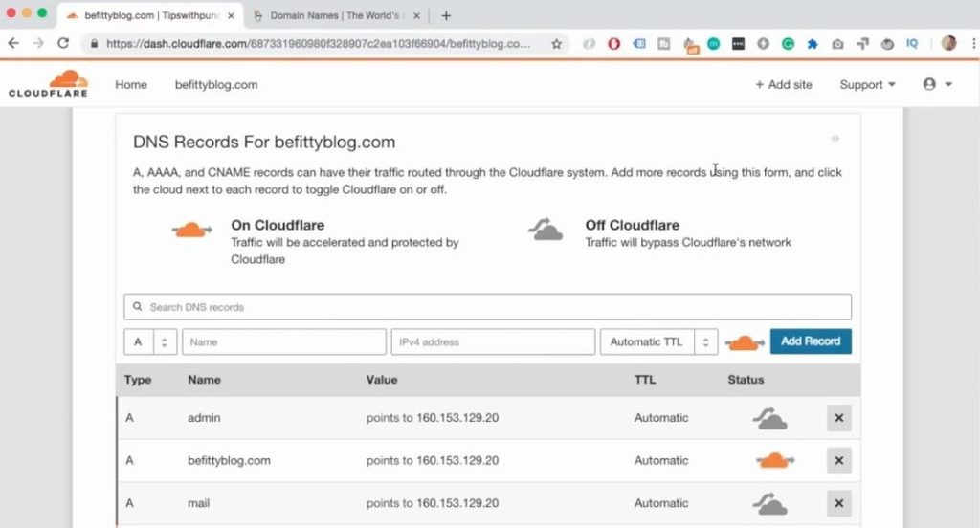The image size is (980, 528).
Task: Delete the befittyblog.com A record
Action: (x=838, y=460)
